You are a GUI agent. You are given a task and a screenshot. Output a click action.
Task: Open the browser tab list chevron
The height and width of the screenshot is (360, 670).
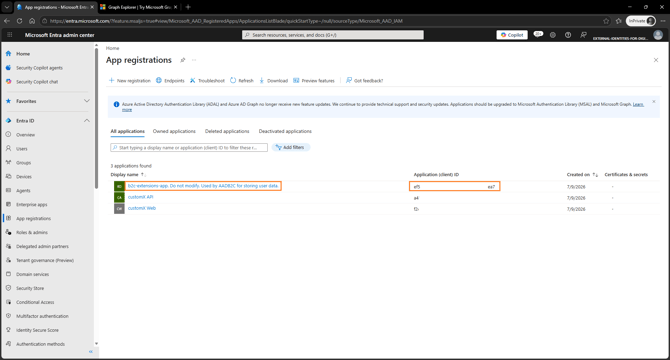[7, 7]
